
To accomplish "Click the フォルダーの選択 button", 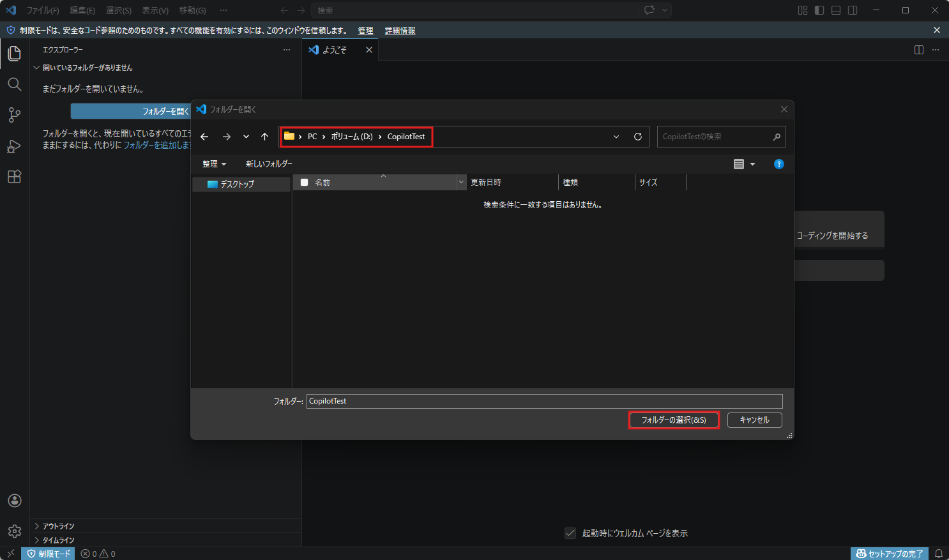I will (674, 420).
